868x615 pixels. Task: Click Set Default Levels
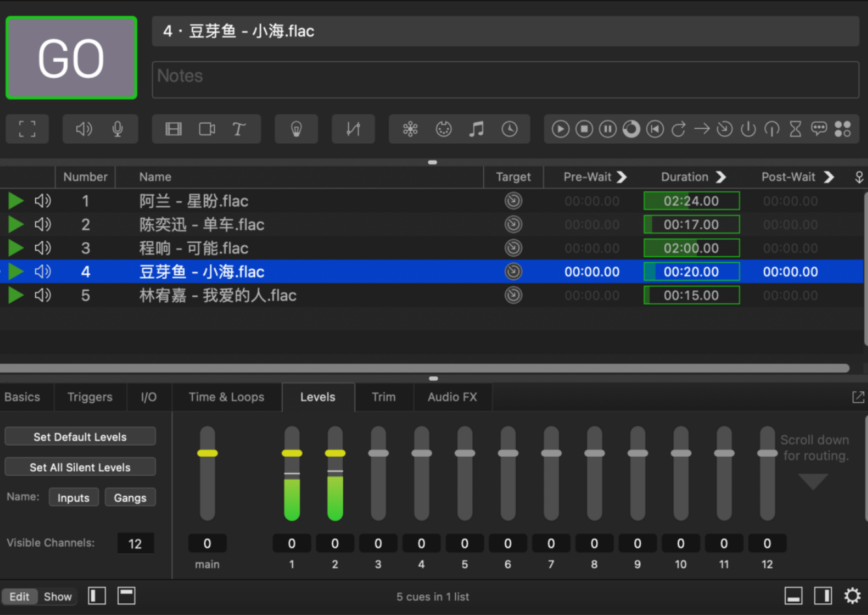(80, 437)
